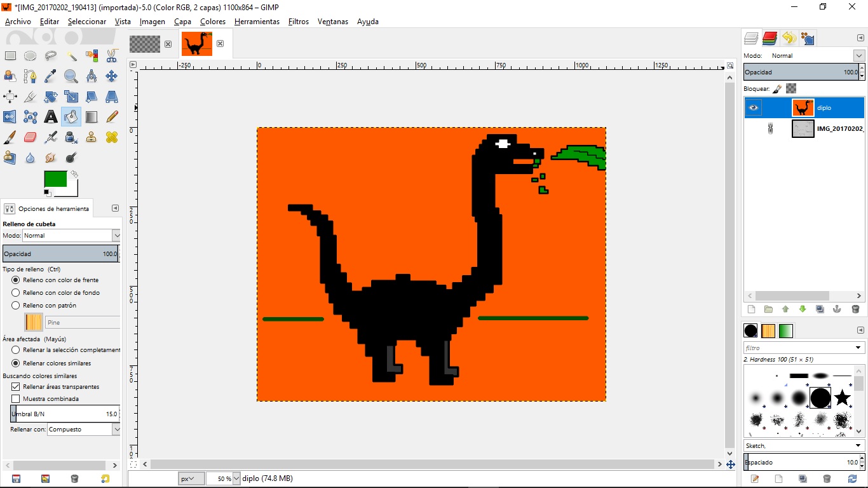Select the Clone stamp tool
868x488 pixels.
pyautogui.click(x=92, y=137)
